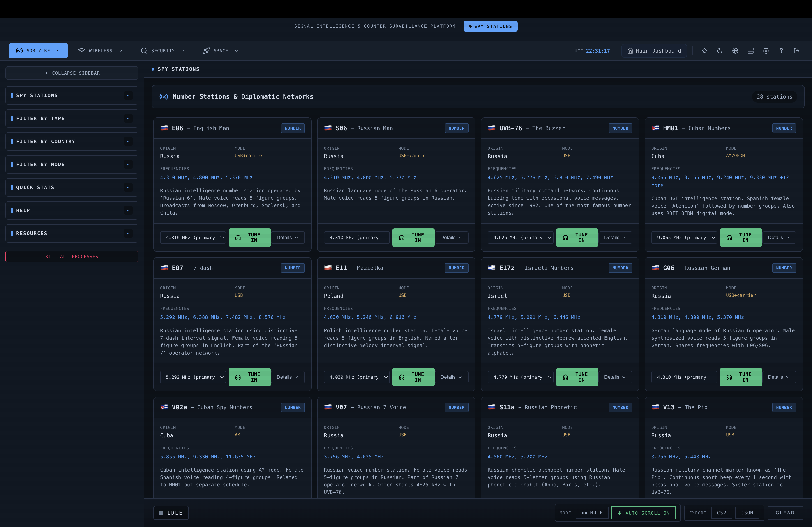Image resolution: width=812 pixels, height=527 pixels.
Task: Toggle dark mode with the moon icon
Action: point(720,50)
